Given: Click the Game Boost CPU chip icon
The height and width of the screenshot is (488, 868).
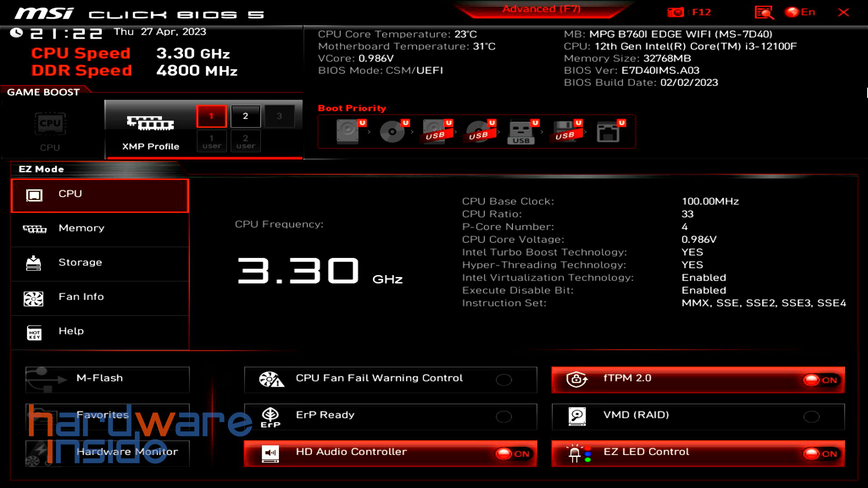Looking at the screenshot, I should (50, 124).
